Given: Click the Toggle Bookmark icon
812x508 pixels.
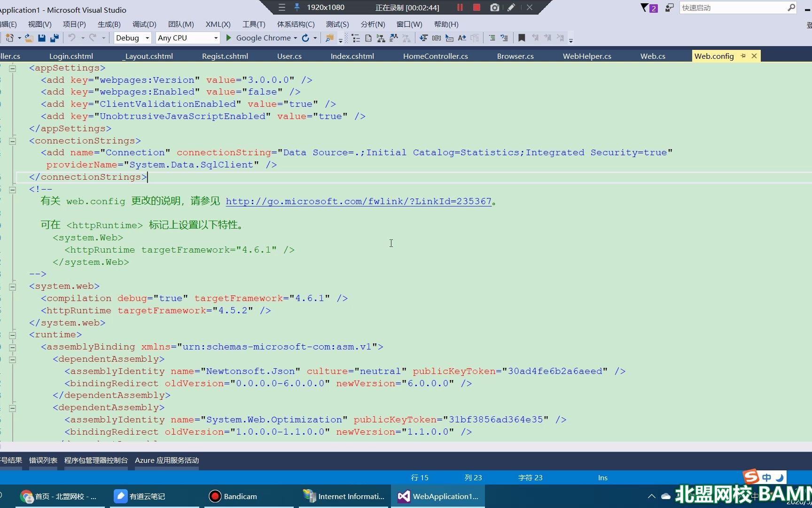Looking at the screenshot, I should point(522,38).
